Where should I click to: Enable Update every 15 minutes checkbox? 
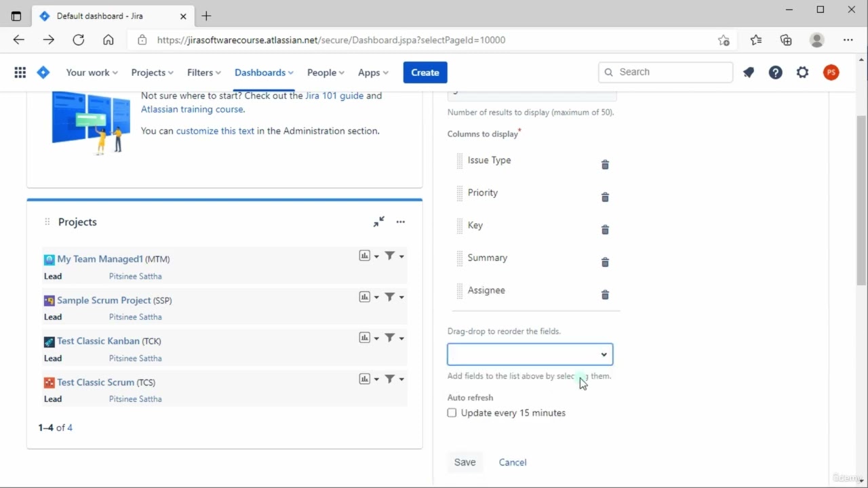pos(452,413)
